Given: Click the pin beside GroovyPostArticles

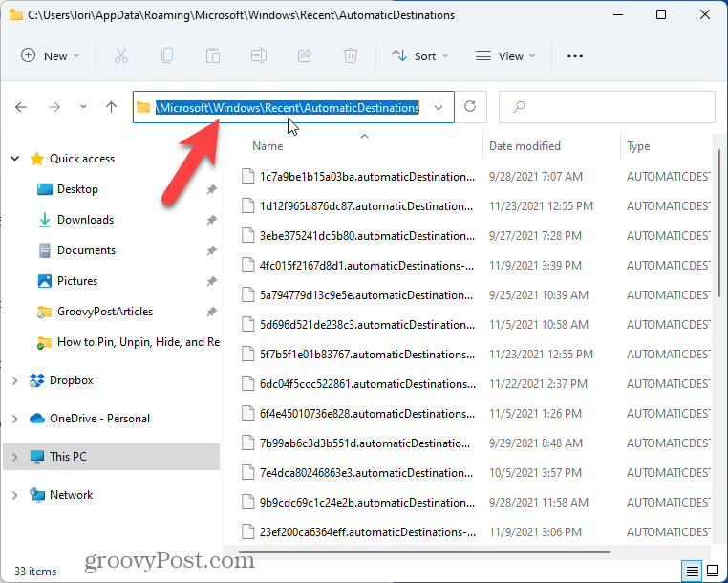Looking at the screenshot, I should click(212, 312).
